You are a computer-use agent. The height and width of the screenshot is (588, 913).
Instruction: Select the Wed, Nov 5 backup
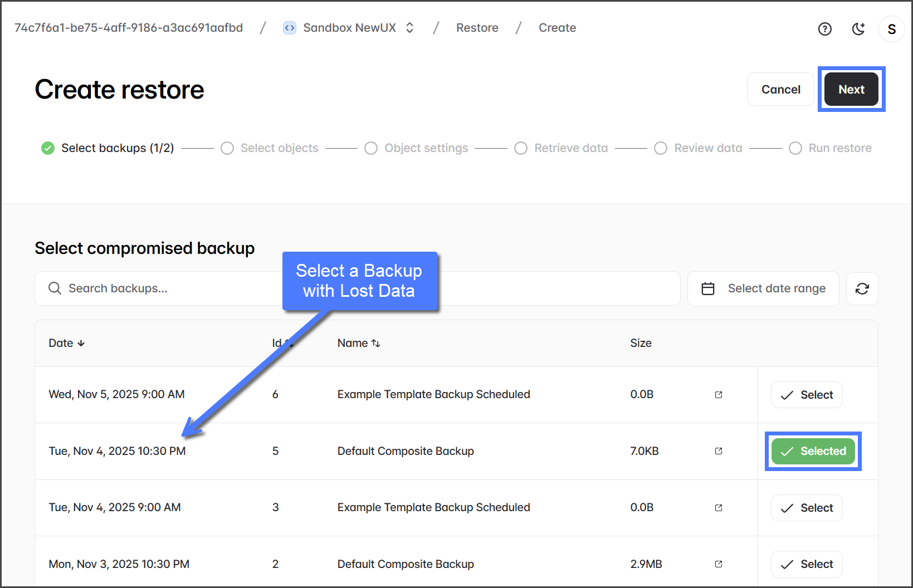(807, 395)
